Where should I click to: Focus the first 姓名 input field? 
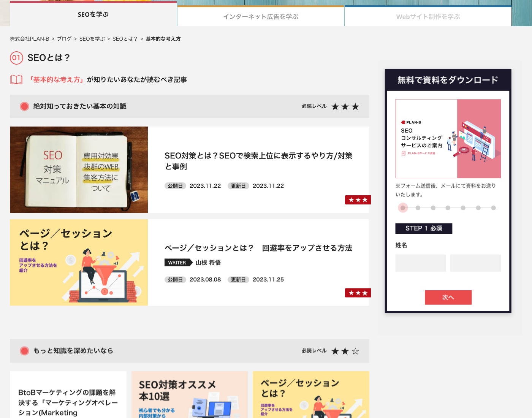click(x=421, y=263)
